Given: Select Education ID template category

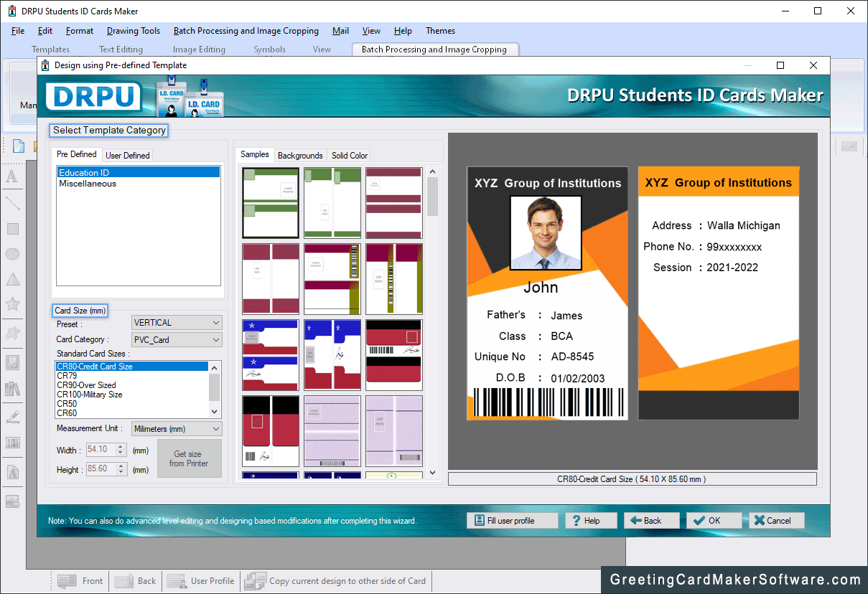Looking at the screenshot, I should click(x=139, y=173).
